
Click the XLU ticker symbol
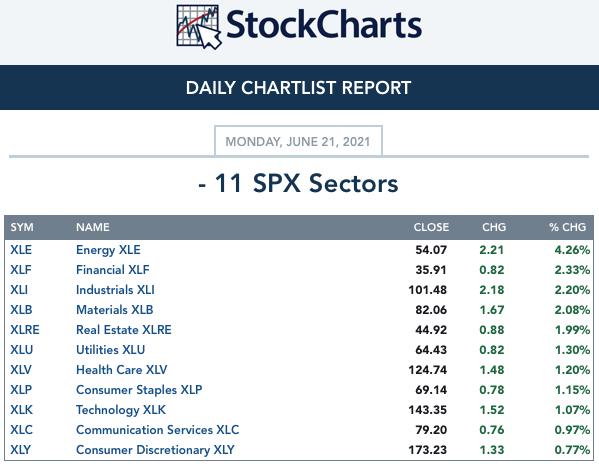pyautogui.click(x=21, y=349)
